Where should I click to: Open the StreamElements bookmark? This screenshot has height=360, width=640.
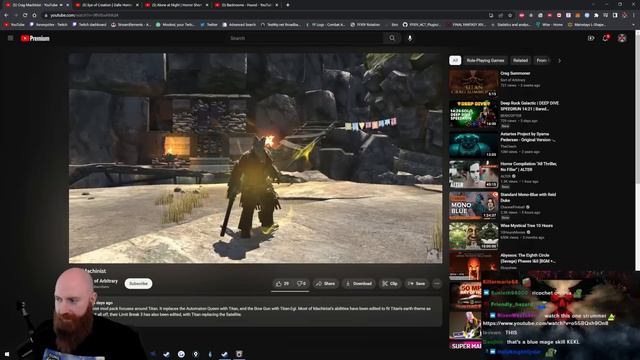(x=131, y=24)
